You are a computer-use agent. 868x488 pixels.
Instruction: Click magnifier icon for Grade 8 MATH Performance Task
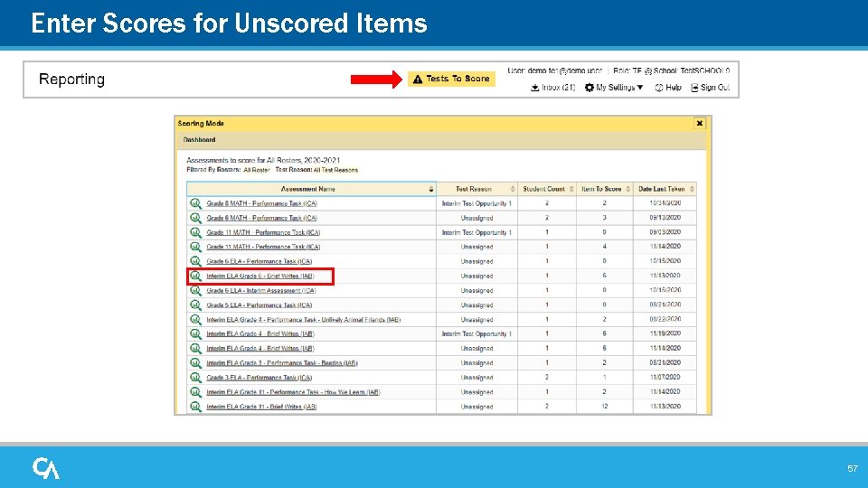[x=196, y=203]
